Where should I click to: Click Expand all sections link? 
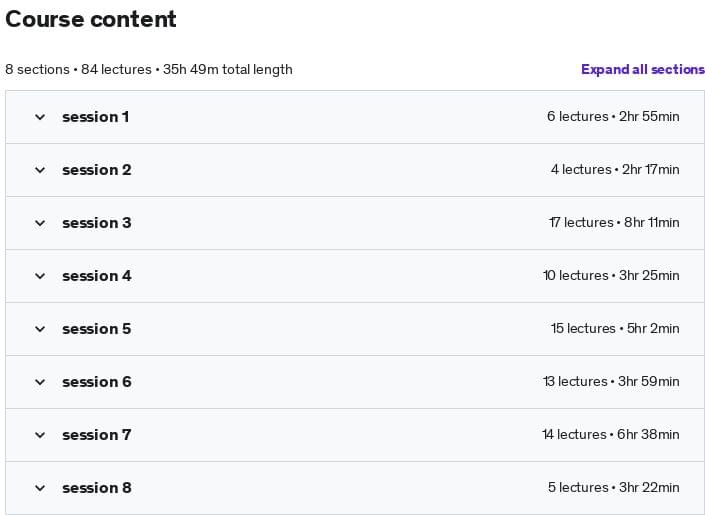[642, 69]
